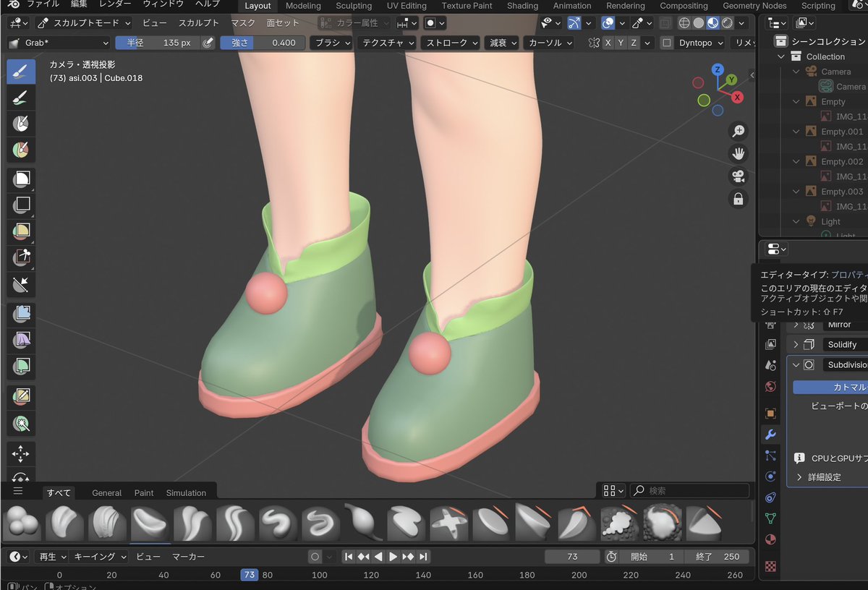Switch to wireframe shading mode

pos(684,23)
